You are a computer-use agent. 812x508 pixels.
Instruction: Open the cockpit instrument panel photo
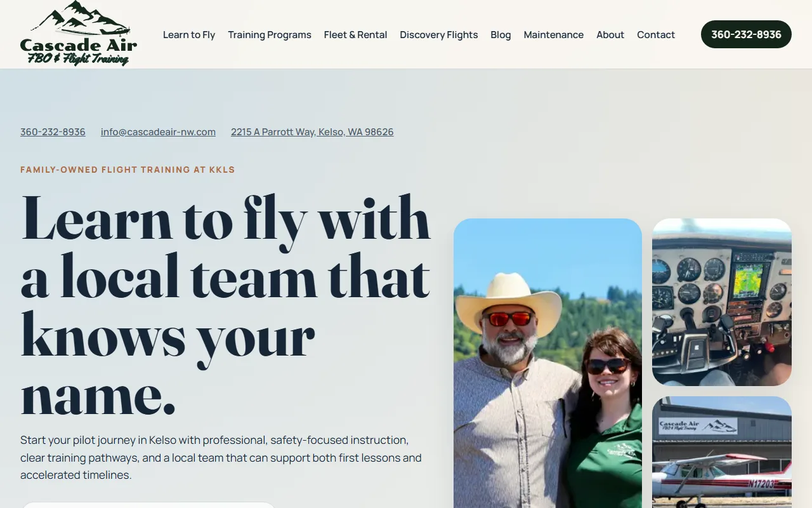(722, 302)
